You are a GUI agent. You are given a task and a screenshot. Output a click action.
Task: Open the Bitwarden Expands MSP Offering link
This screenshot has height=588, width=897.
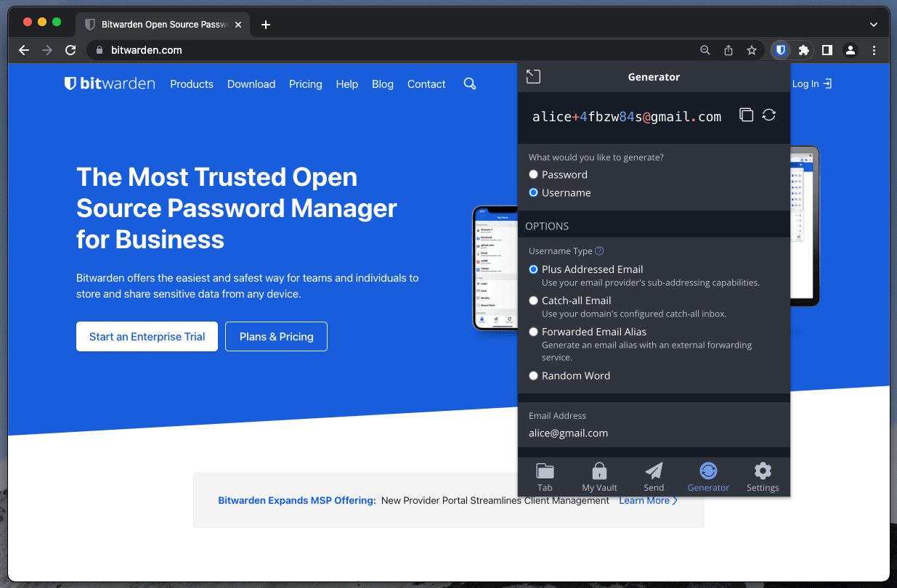coord(297,500)
